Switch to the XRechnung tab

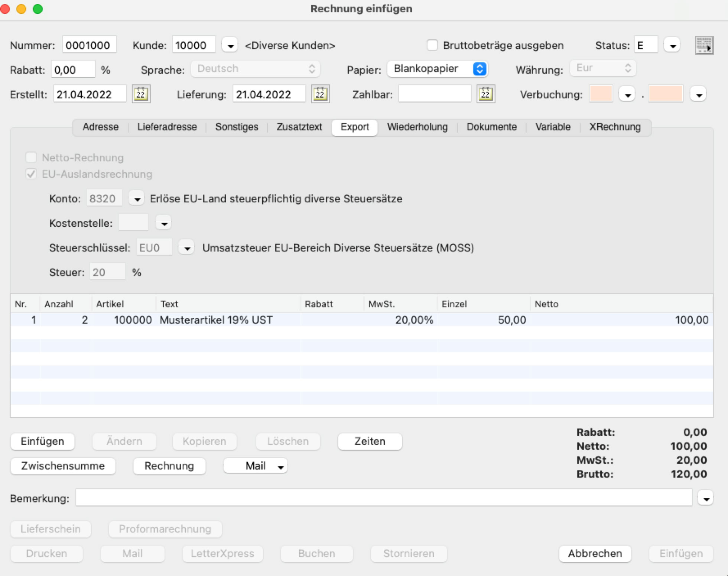[615, 127]
